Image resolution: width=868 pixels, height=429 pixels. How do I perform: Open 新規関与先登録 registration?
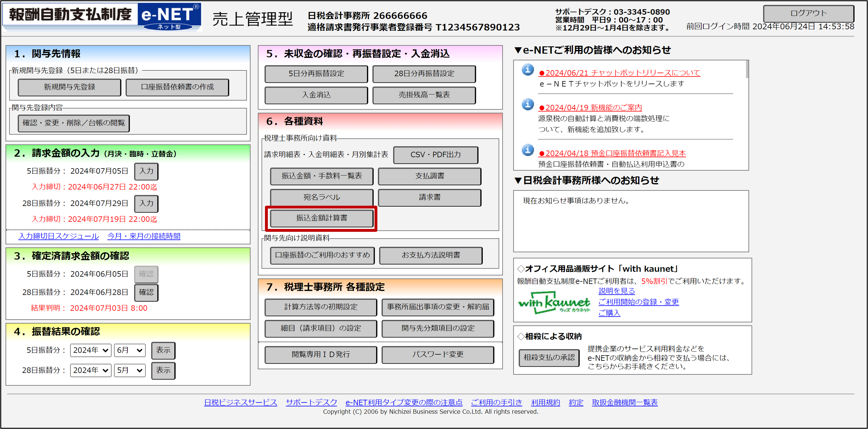pos(70,87)
